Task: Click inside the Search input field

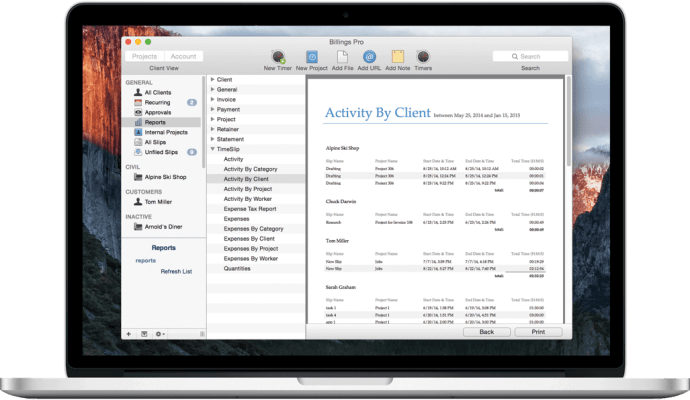Action: [x=530, y=56]
